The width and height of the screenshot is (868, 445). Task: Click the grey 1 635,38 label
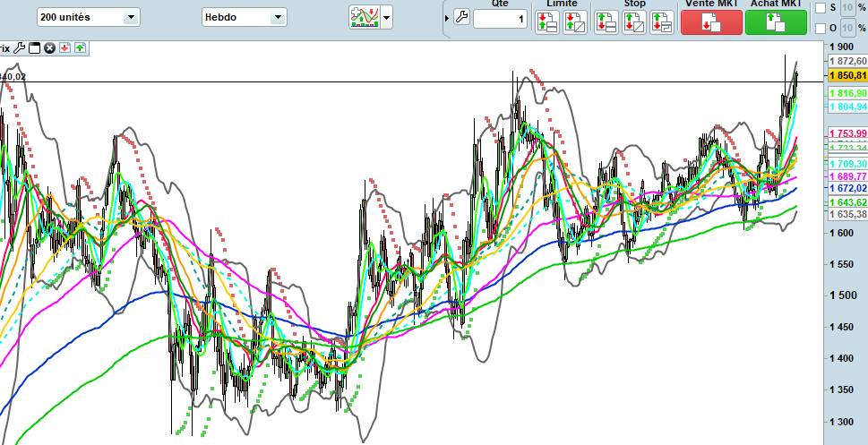click(847, 214)
